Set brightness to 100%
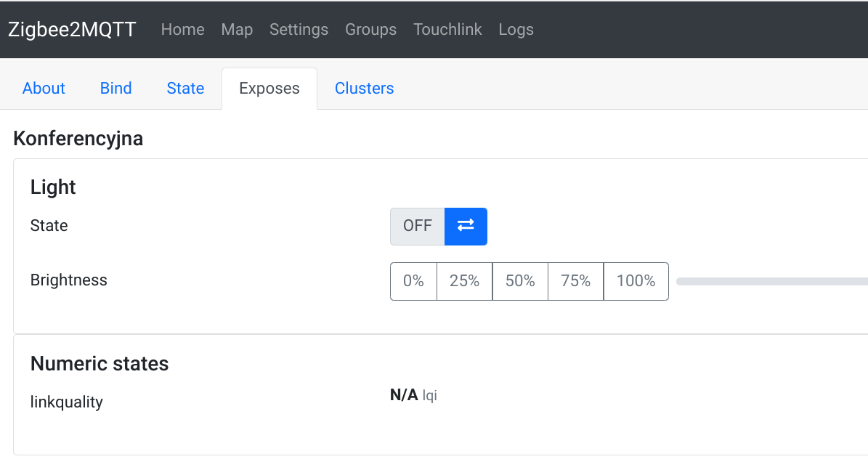This screenshot has width=868, height=475. tap(636, 281)
